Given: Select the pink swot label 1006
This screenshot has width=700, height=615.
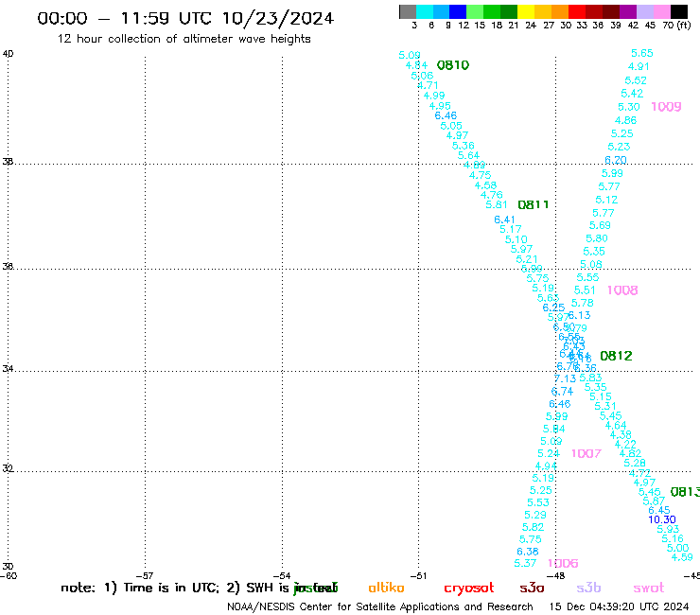Looking at the screenshot, I should point(563,564).
